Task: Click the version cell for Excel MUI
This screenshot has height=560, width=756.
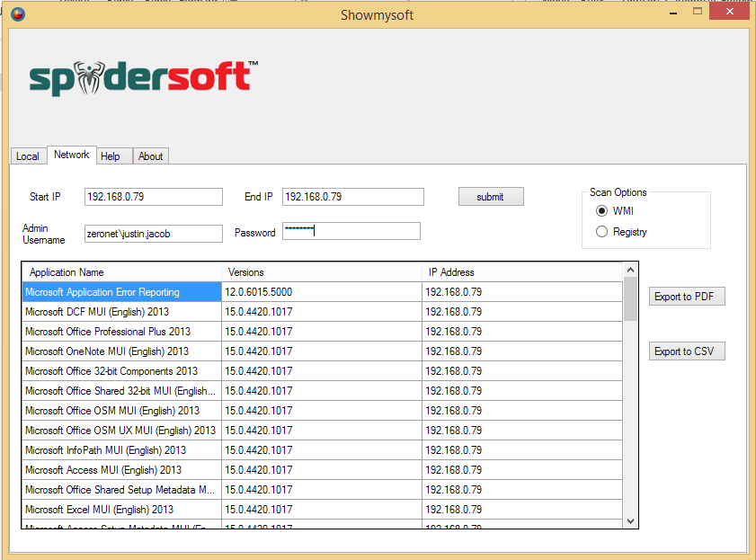Action: click(322, 510)
